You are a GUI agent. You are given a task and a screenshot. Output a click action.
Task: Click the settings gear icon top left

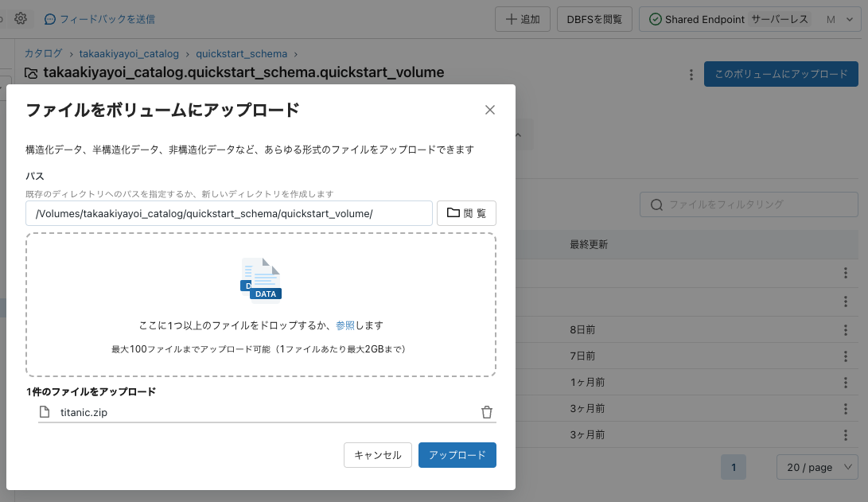point(21,18)
